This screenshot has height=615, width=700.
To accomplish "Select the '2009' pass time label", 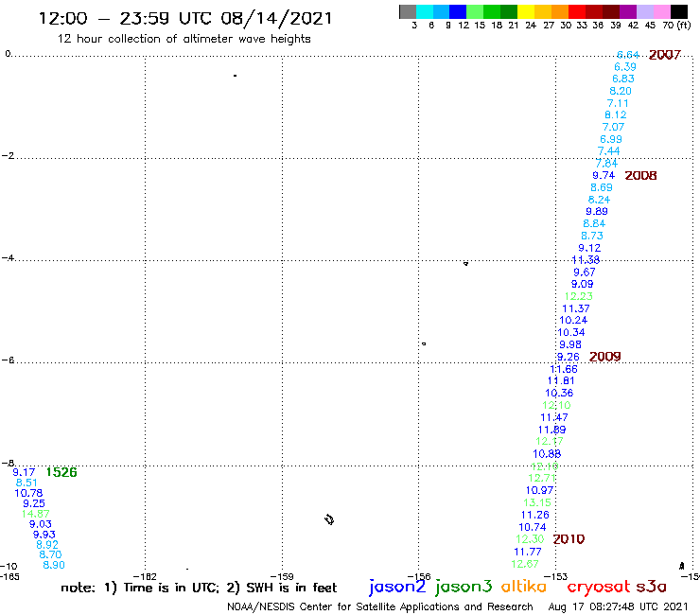I will click(604, 357).
